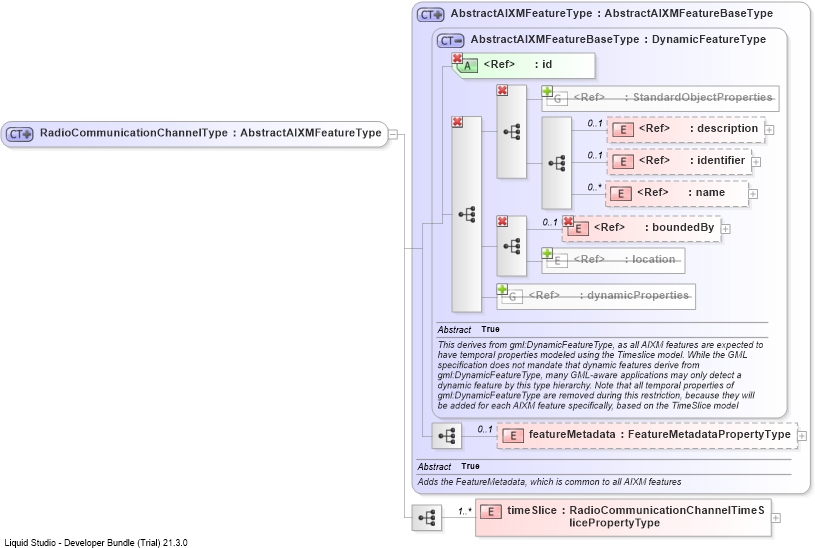
Task: Select the name element E icon
Action: pyautogui.click(x=621, y=194)
